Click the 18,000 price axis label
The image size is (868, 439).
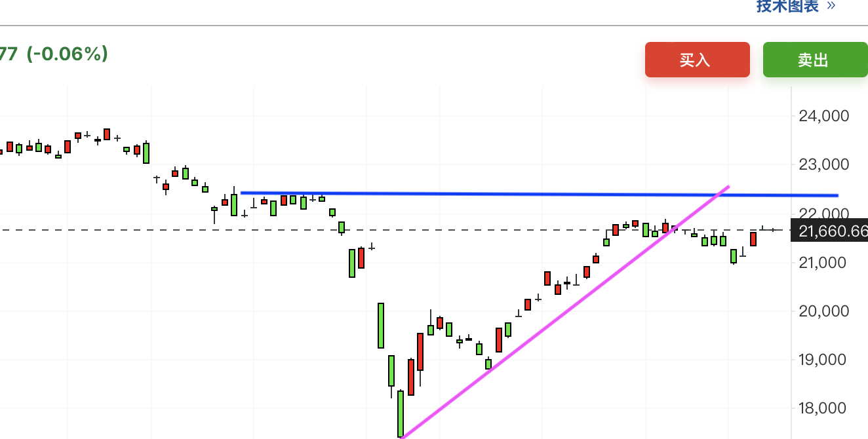[823, 408]
